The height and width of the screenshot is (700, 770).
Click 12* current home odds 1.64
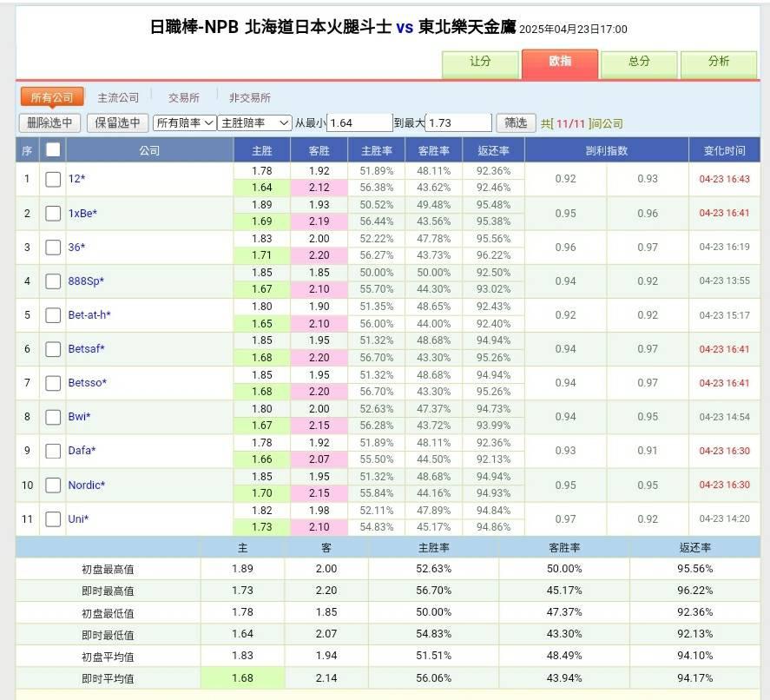(262, 188)
